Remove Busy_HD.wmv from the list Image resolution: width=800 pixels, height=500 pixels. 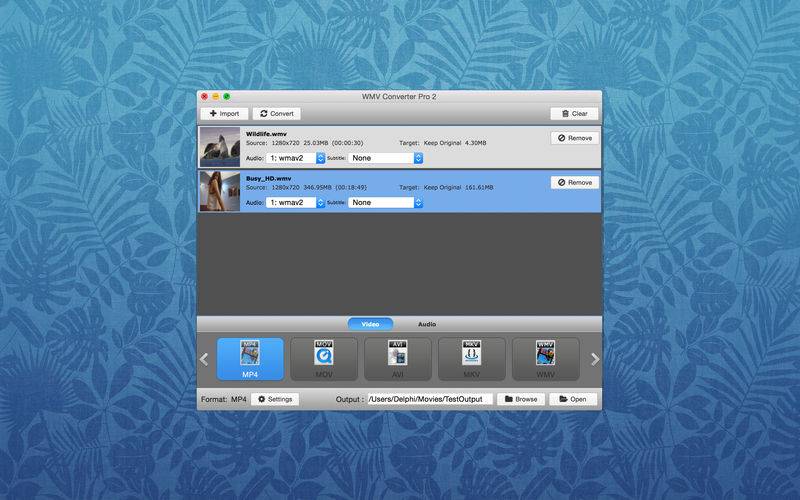574,182
